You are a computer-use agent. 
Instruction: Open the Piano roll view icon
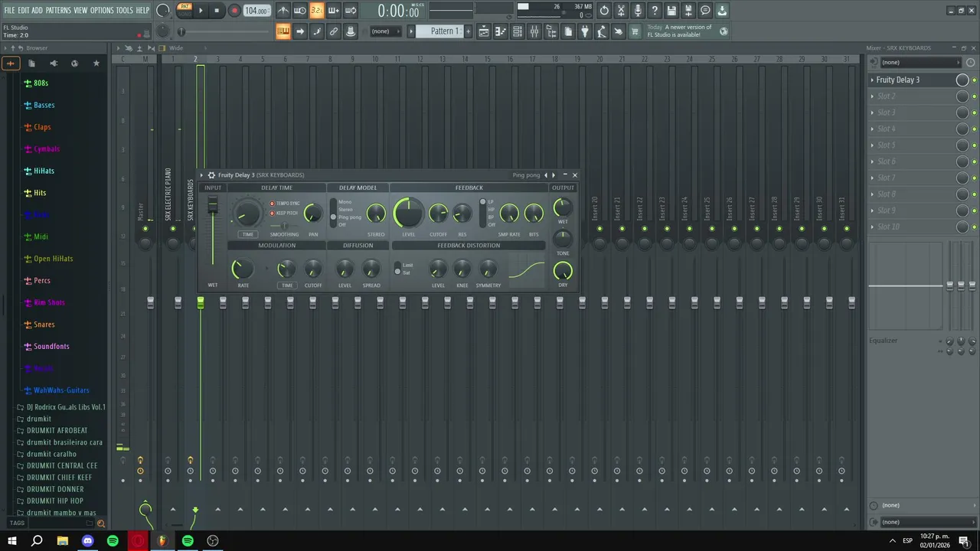tap(501, 31)
